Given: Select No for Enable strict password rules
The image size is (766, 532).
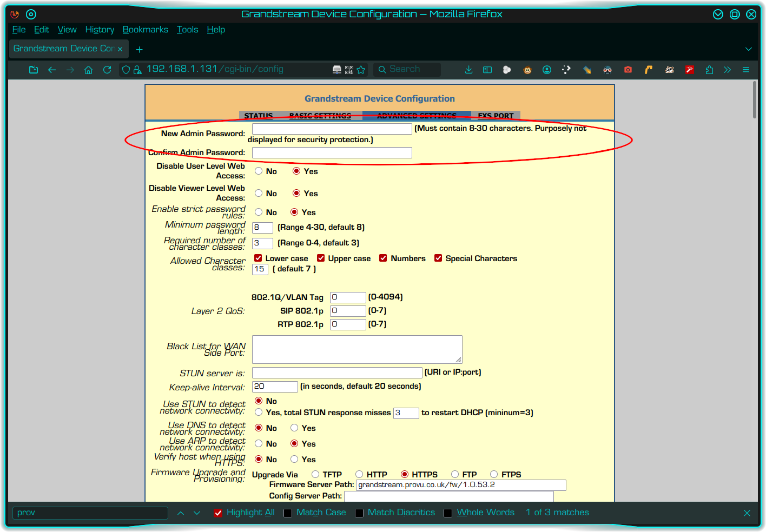Looking at the screenshot, I should 259,212.
